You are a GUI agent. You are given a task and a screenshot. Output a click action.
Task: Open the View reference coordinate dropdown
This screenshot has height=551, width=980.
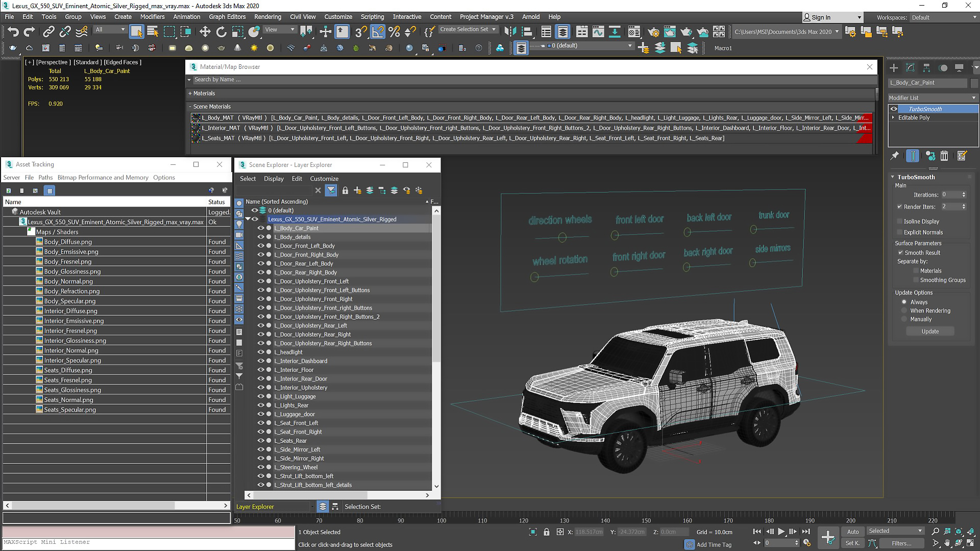pos(280,30)
